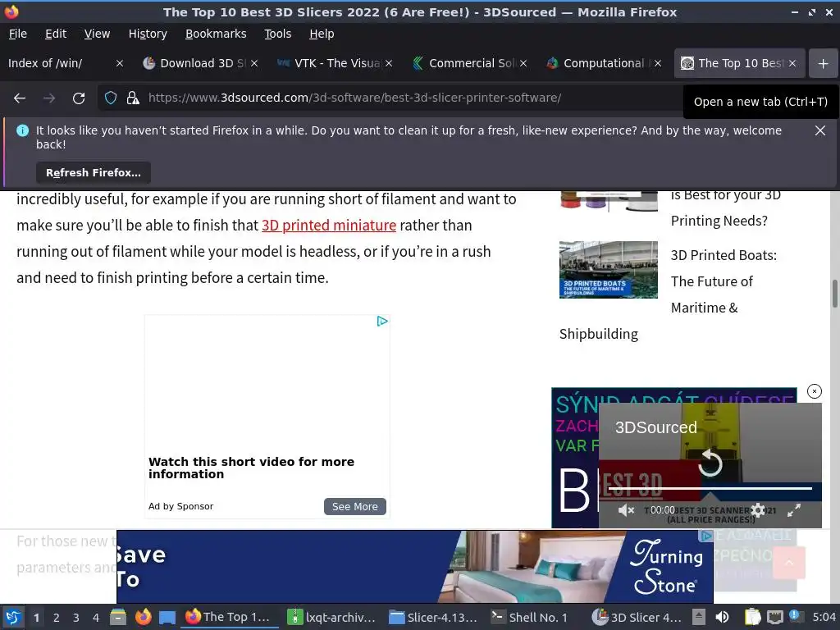The width and height of the screenshot is (840, 630).
Task: Go back to previous page
Action: click(20, 98)
